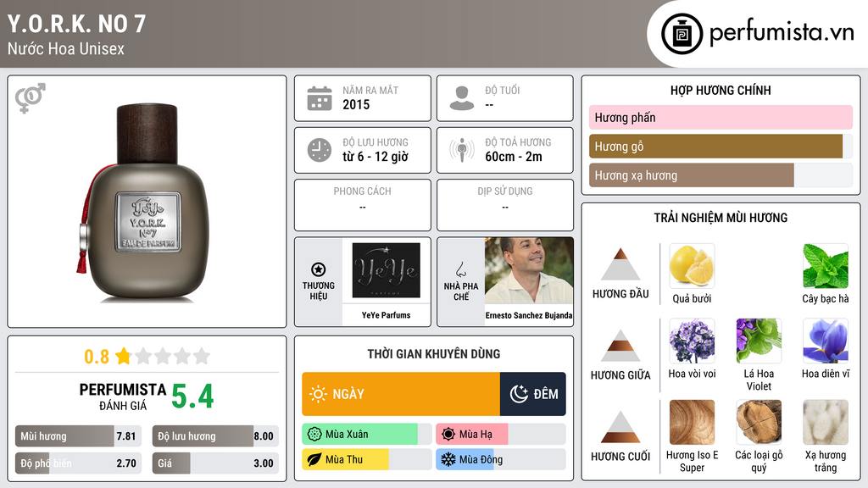
Task: Click the orange Ngày daytime bar
Action: click(401, 394)
